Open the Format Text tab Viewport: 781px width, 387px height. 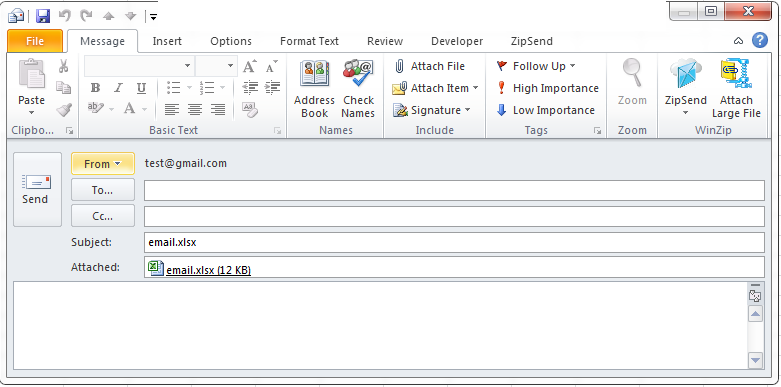309,41
